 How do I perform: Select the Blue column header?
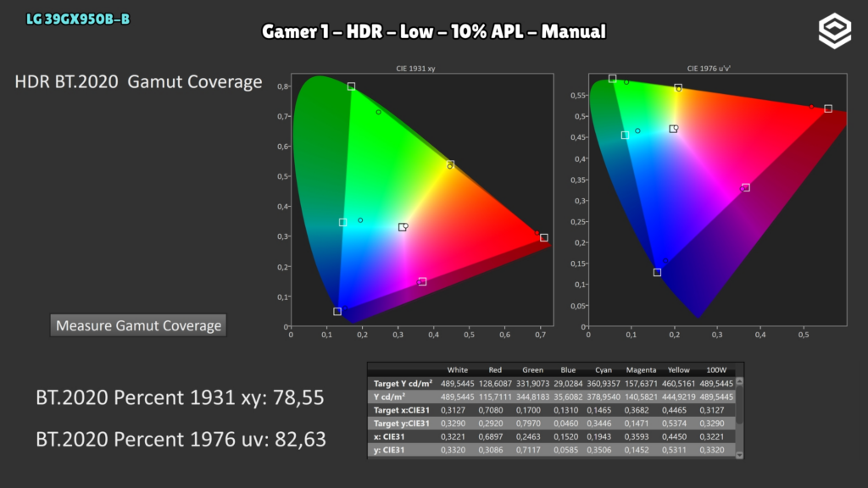568,370
